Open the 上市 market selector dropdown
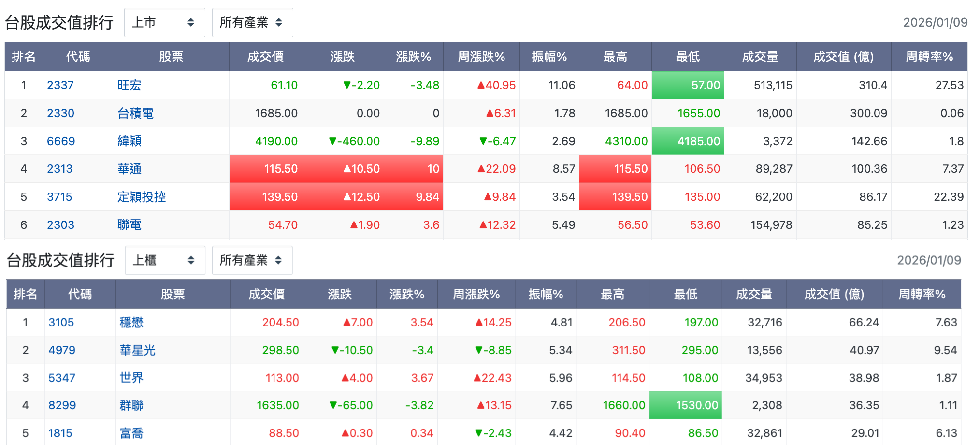980x445 pixels. coord(164,22)
